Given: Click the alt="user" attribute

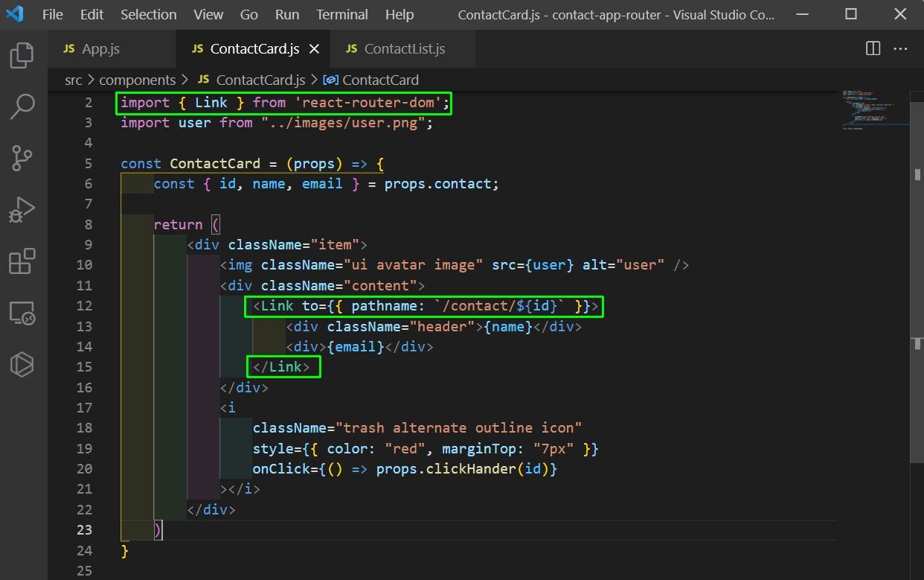Looking at the screenshot, I should pos(623,264).
